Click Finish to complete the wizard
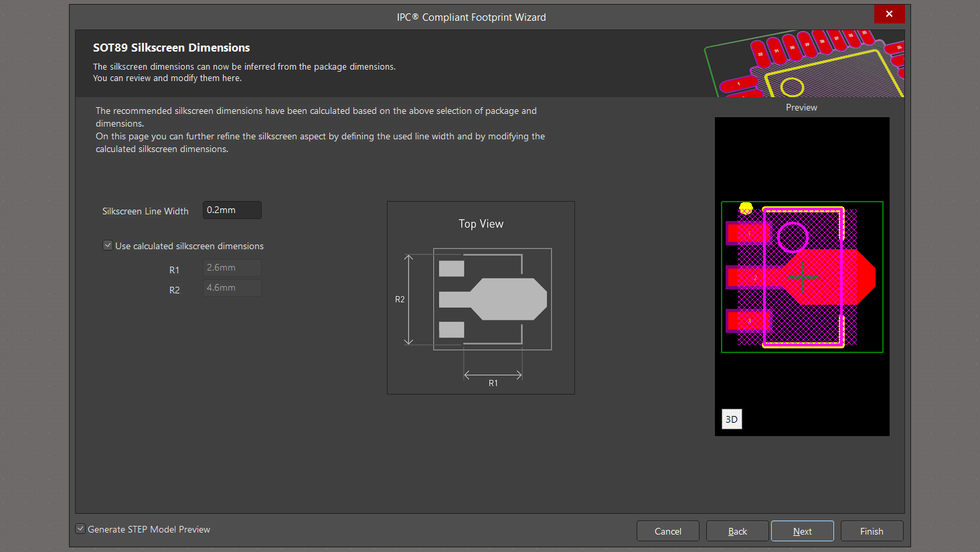The height and width of the screenshot is (552, 980). point(872,531)
